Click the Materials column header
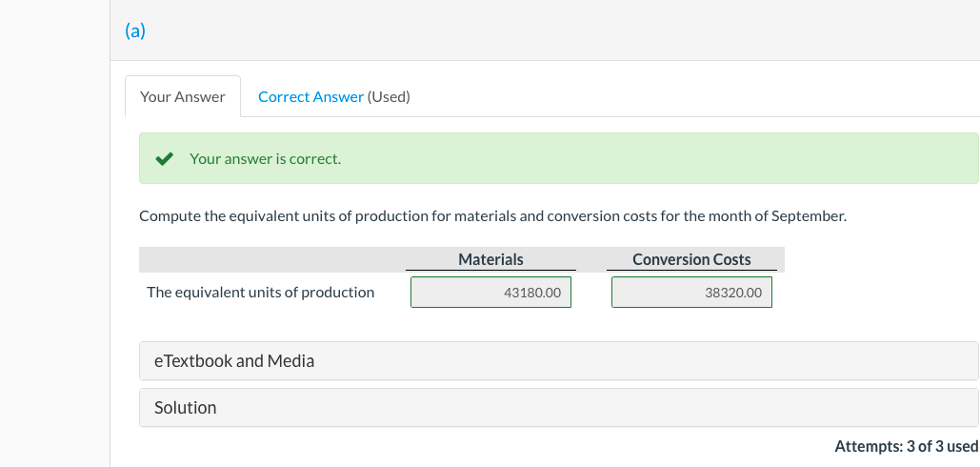980x467 pixels. coord(490,259)
